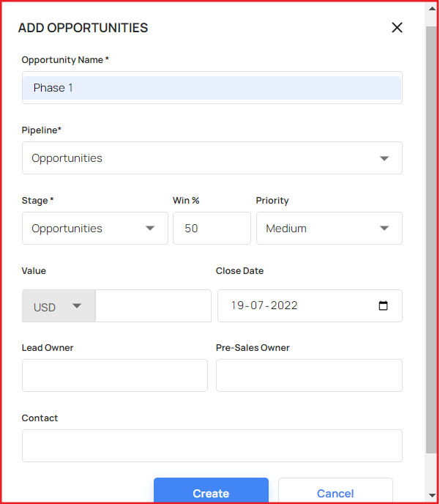Screen dimensions: 440x504
Task: Click the Create button
Action: pos(211,491)
